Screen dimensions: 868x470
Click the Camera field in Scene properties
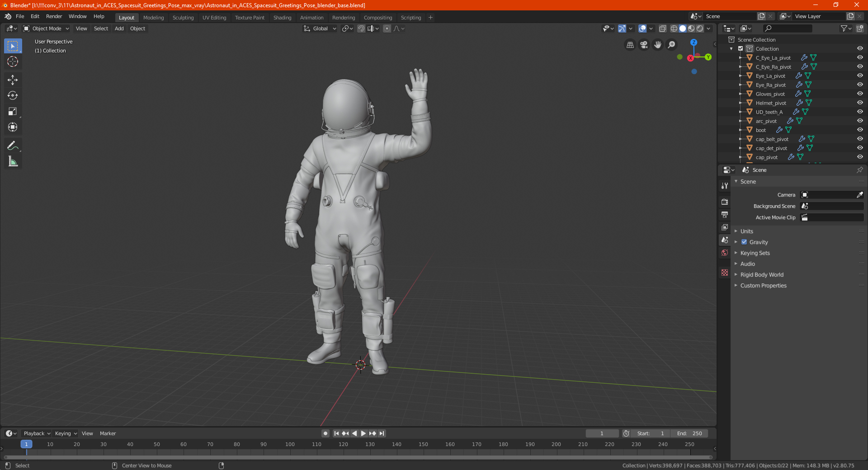point(831,195)
